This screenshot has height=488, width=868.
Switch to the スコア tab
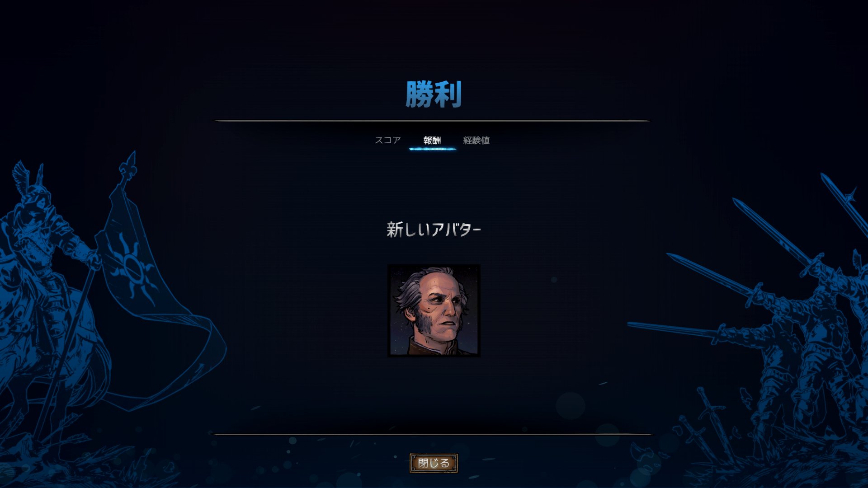coord(387,140)
